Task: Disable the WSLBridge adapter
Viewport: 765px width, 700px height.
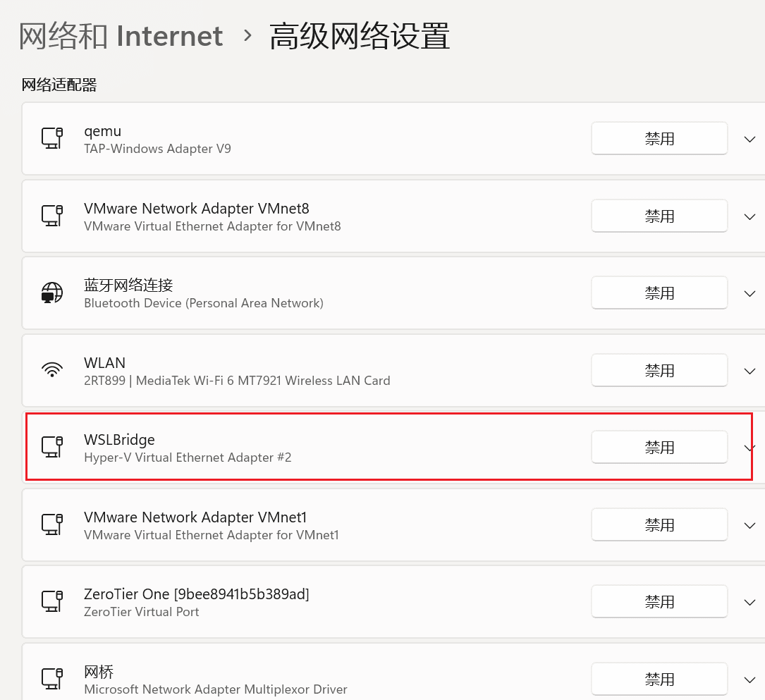Action: pyautogui.click(x=659, y=448)
